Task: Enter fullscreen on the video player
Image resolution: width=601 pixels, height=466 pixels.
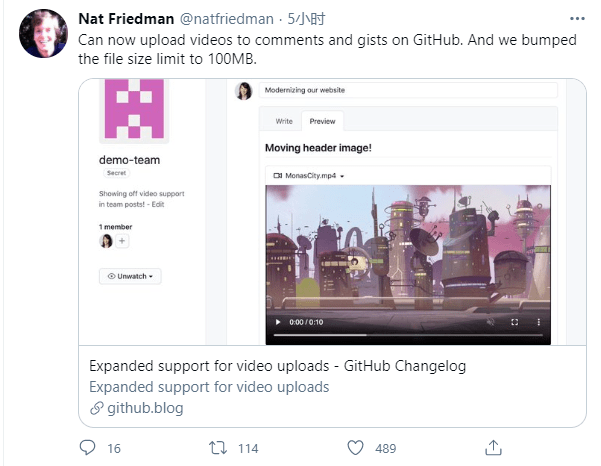Action: click(515, 322)
